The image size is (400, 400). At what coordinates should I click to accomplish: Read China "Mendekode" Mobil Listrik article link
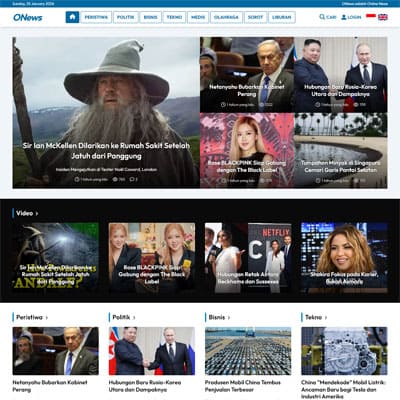343,389
